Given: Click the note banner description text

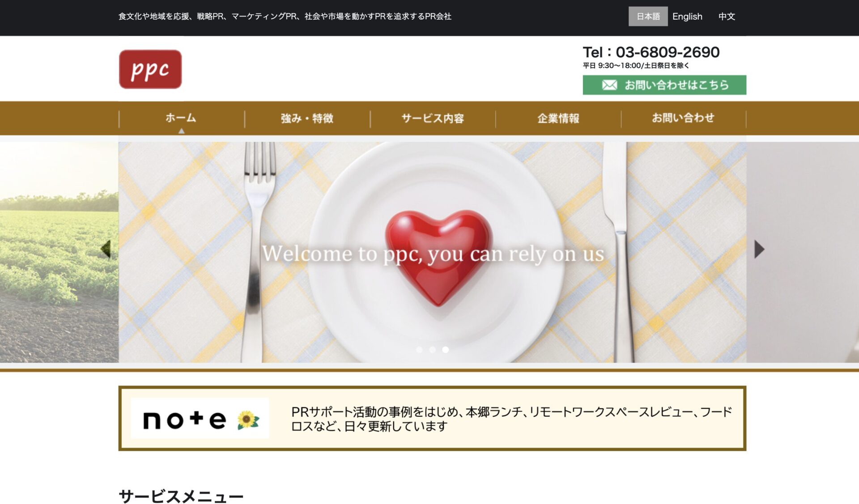Looking at the screenshot, I should [x=511, y=419].
